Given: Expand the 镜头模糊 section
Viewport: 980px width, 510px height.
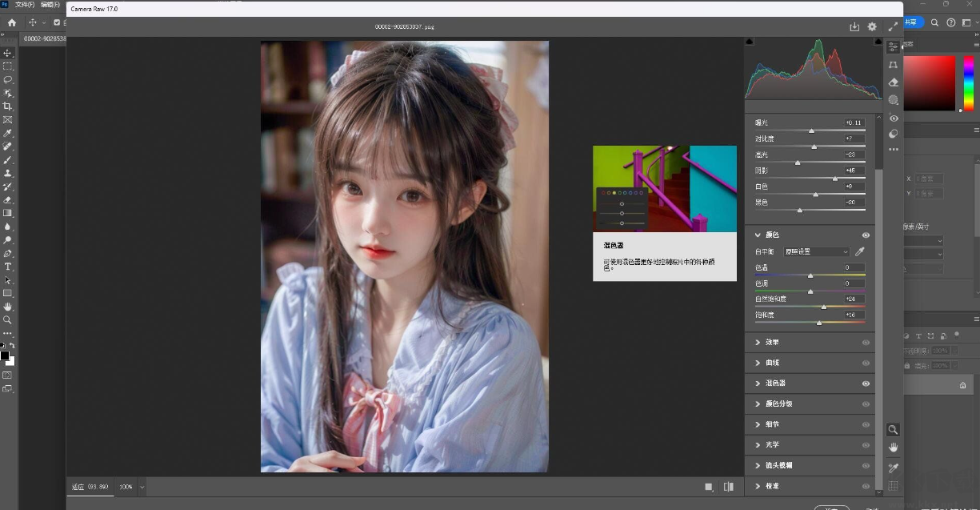Looking at the screenshot, I should pyautogui.click(x=758, y=465).
